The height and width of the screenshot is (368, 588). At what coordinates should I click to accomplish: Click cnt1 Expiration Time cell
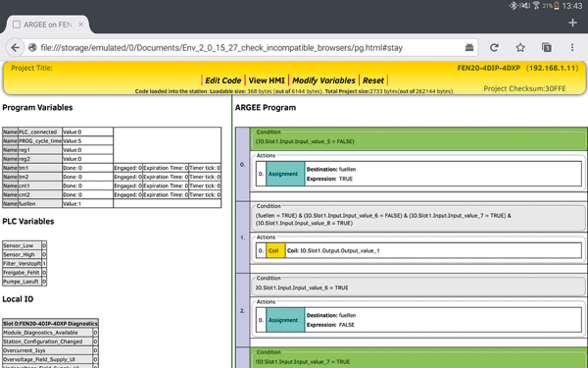click(x=166, y=185)
